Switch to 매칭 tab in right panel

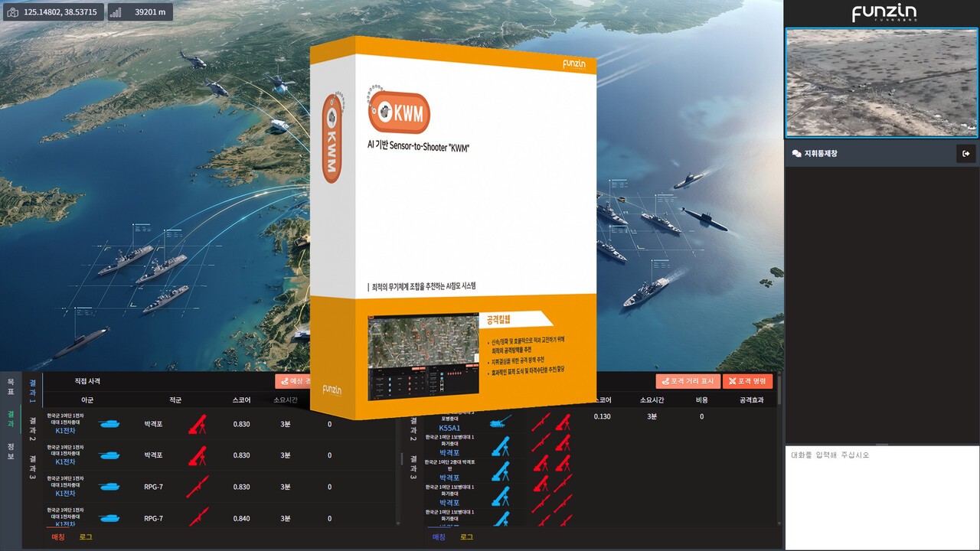click(x=439, y=537)
